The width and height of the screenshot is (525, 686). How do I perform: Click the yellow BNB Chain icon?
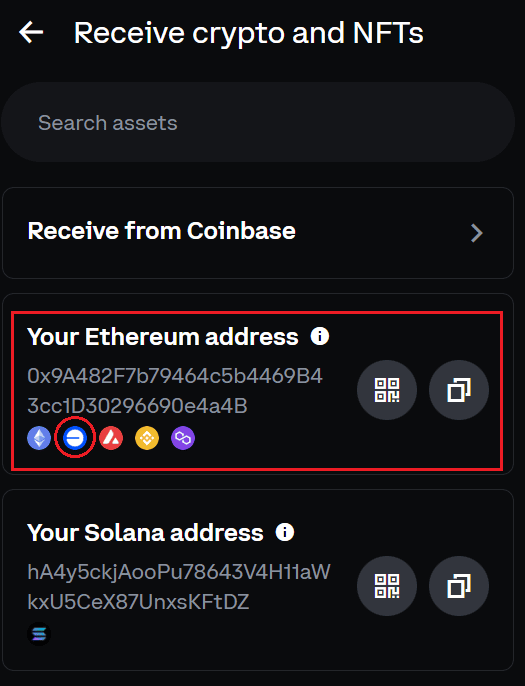147,438
